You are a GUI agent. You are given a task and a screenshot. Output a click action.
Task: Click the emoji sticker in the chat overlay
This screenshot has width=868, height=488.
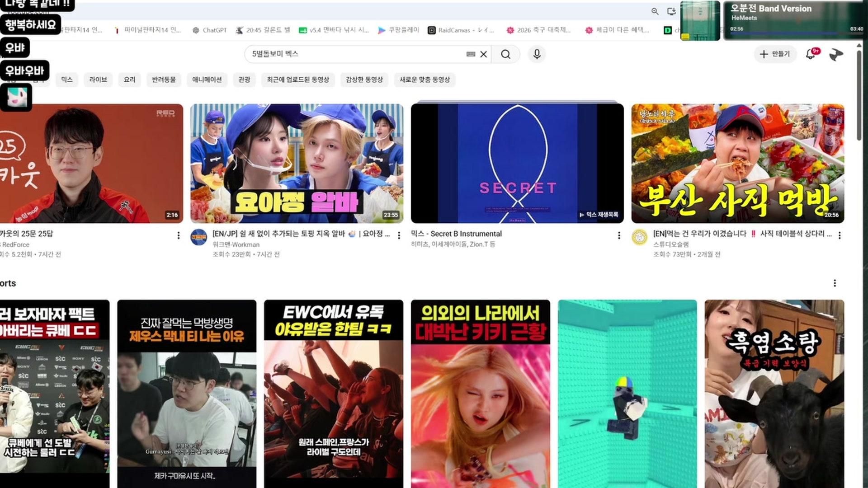pos(17,97)
